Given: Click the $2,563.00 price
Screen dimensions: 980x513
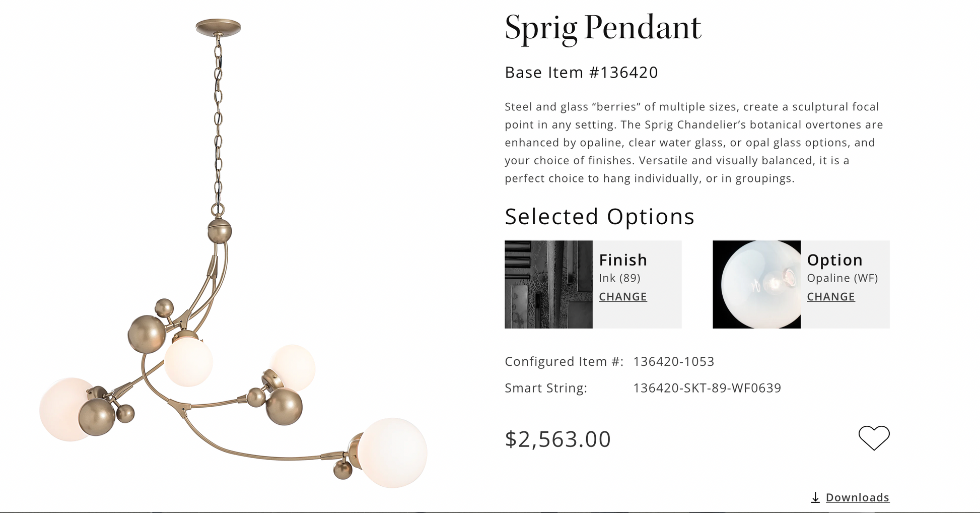Looking at the screenshot, I should [557, 439].
